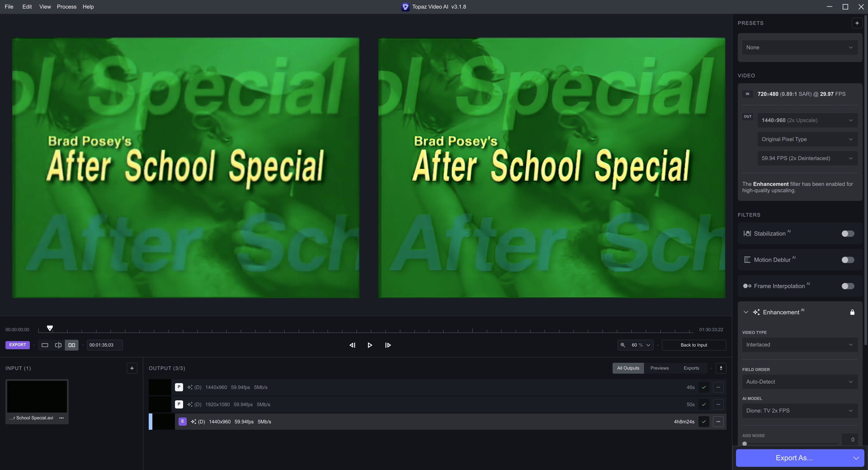Click the Export As... button

(x=794, y=458)
